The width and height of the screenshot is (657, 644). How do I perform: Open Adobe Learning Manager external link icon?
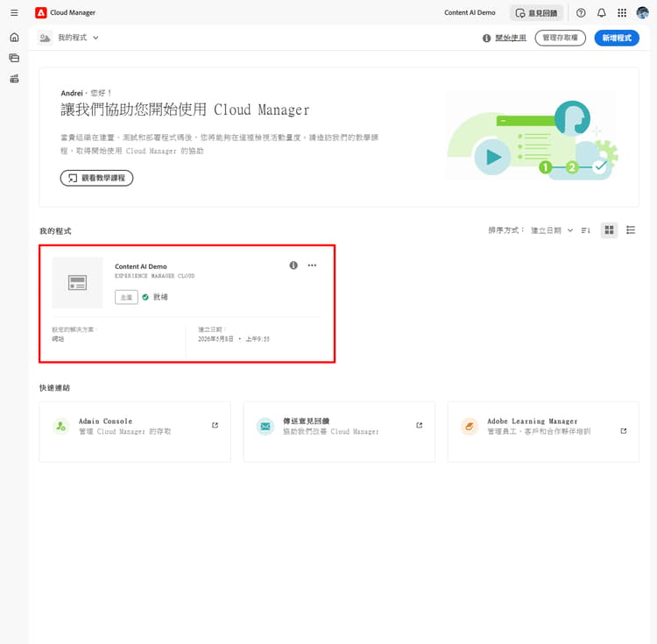pyautogui.click(x=624, y=431)
